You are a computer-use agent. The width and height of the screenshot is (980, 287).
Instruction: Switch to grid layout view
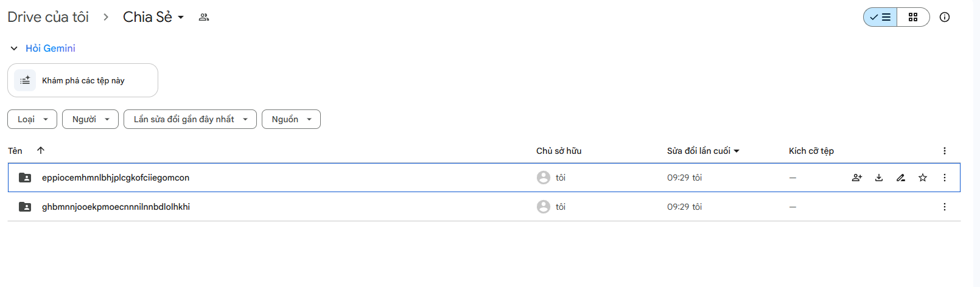(x=913, y=17)
